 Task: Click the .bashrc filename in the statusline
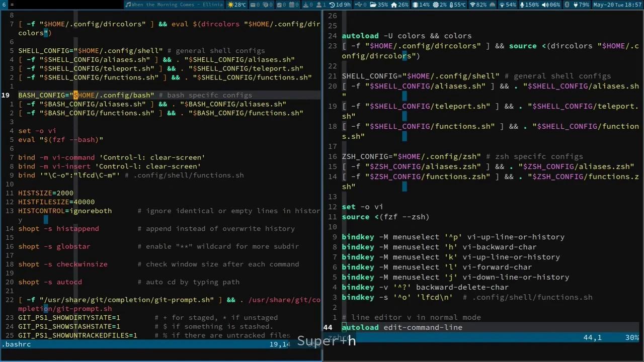point(16,344)
